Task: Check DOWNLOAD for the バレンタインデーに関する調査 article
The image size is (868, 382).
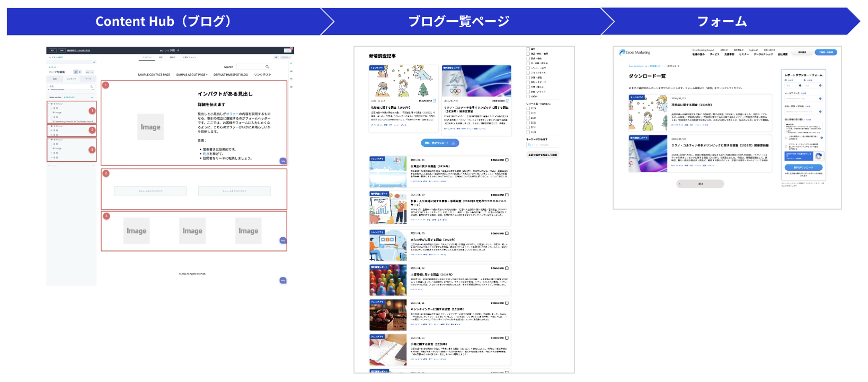Action: [x=507, y=303]
